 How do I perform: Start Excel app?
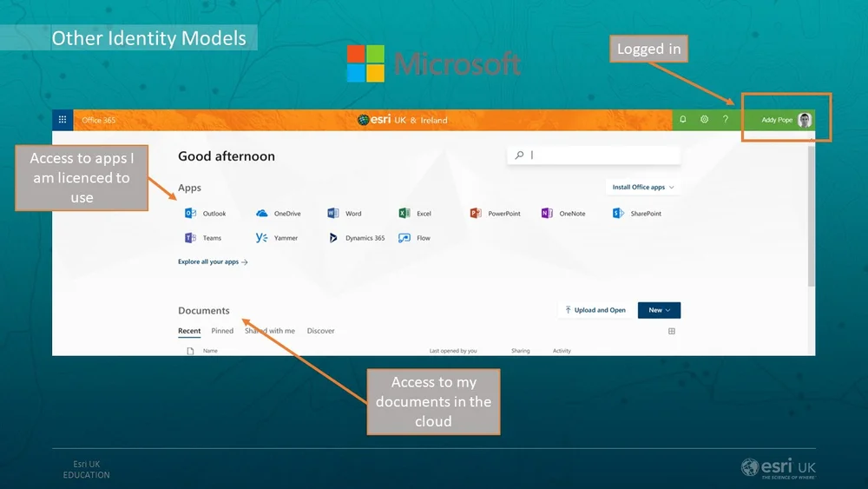(415, 213)
